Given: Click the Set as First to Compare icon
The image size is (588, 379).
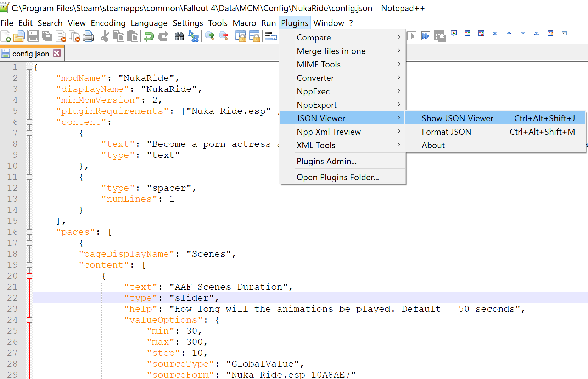Looking at the screenshot, I should pos(454,33).
